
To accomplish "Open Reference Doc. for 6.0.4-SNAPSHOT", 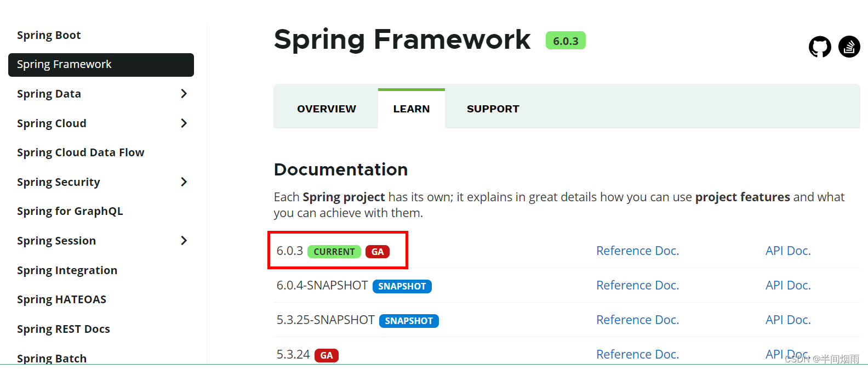I will click(637, 285).
